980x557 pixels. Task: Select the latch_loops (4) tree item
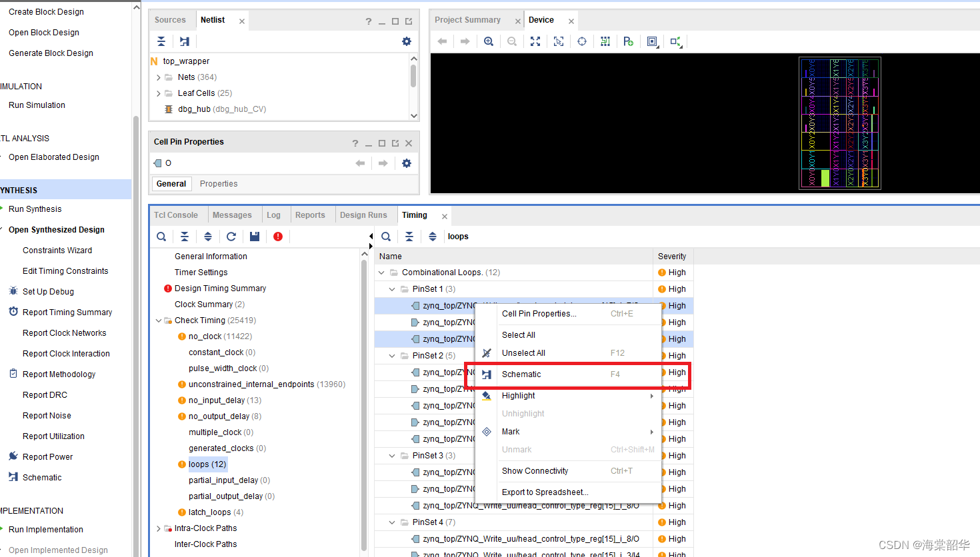point(216,512)
